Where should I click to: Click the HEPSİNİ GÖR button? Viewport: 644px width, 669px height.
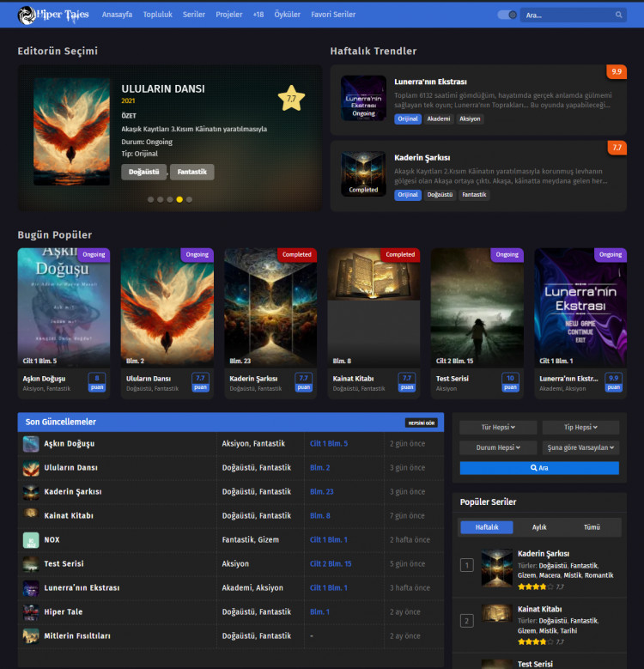point(421,423)
